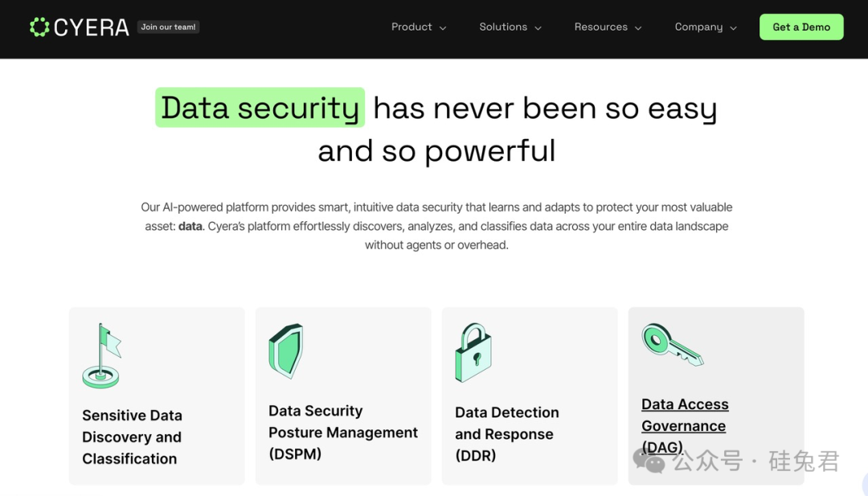Select Sensitive Data Discovery and Classification title

[x=132, y=437]
